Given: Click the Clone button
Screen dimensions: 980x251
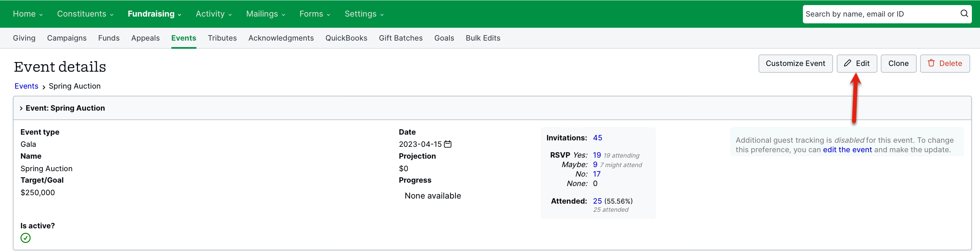Looking at the screenshot, I should click(898, 64).
